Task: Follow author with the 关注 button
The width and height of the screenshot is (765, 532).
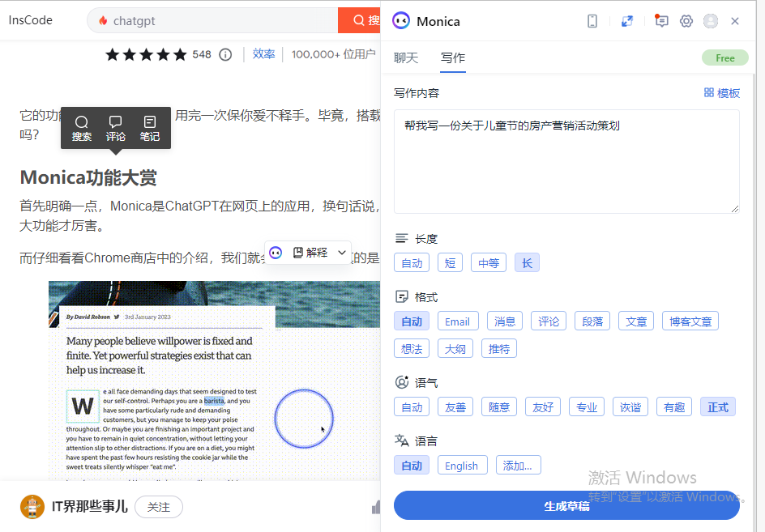Action: point(159,507)
